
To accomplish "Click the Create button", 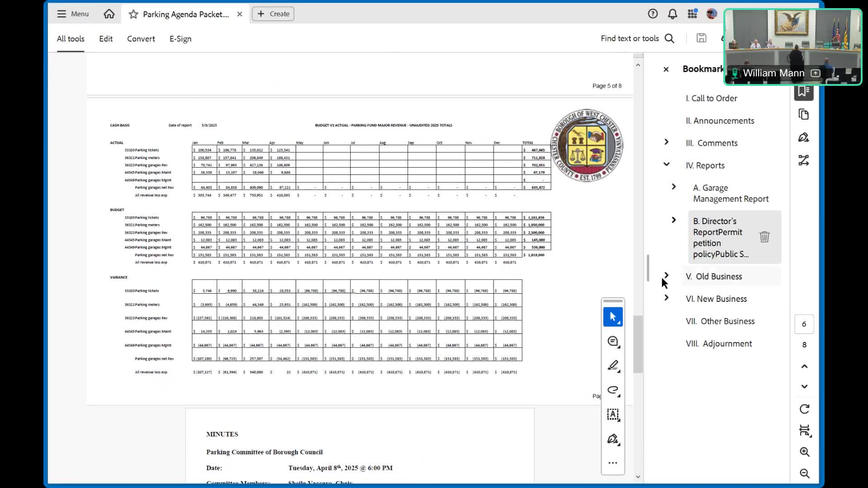I will coord(273,14).
